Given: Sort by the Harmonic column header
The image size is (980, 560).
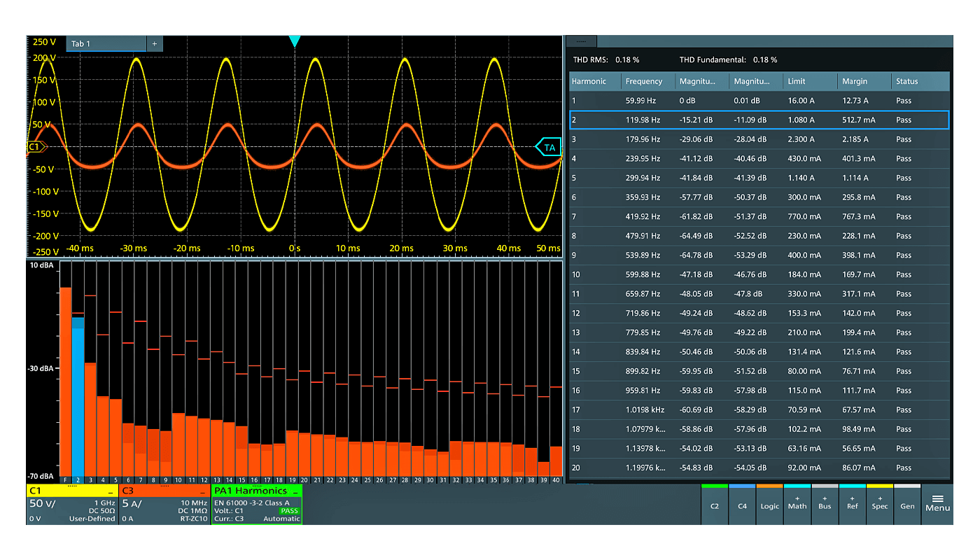Looking at the screenshot, I should [x=594, y=81].
